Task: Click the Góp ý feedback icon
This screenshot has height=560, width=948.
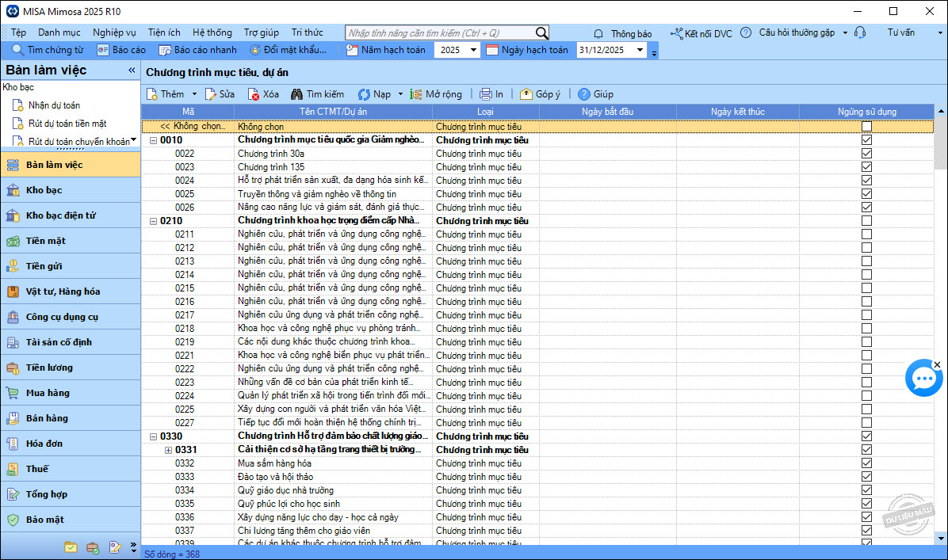Action: (526, 94)
